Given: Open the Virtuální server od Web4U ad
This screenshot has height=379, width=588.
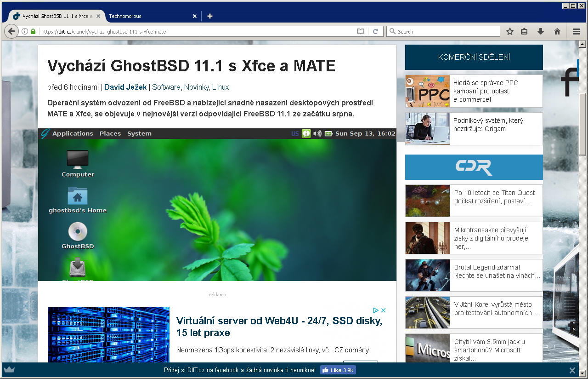Looking at the screenshot, I should 279,327.
